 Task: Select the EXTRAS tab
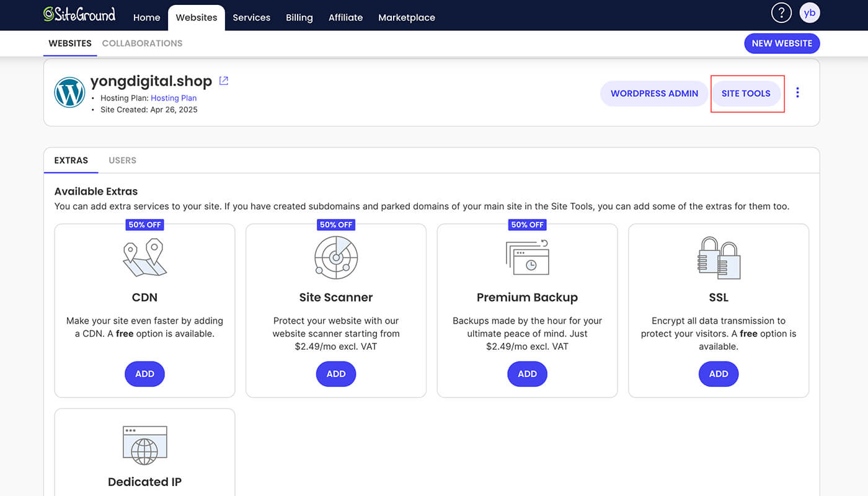[x=71, y=160]
